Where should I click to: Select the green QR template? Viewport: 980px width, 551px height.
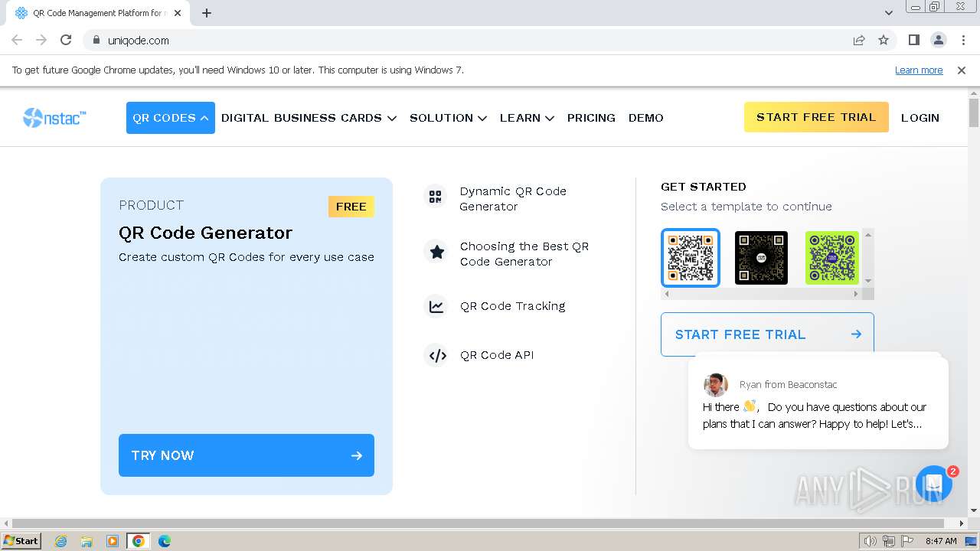(831, 258)
